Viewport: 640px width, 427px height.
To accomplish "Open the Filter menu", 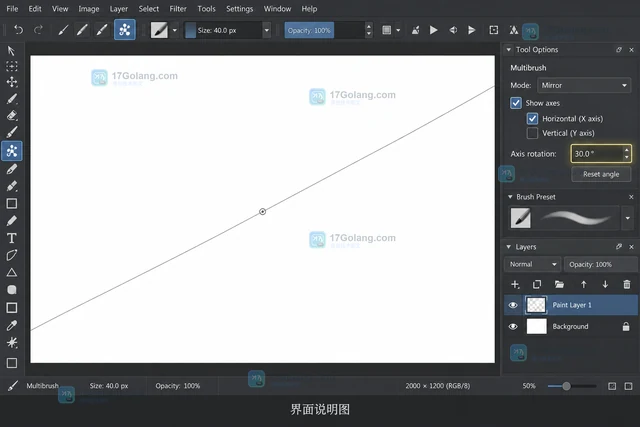I will click(x=178, y=9).
